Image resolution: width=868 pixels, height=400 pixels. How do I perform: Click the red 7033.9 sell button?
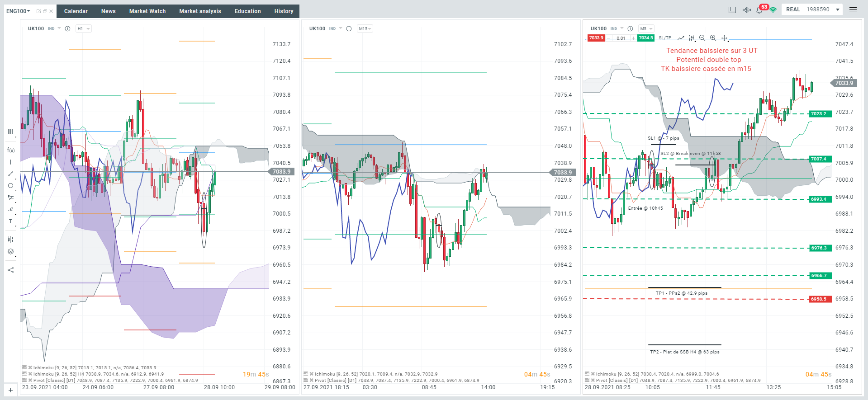click(x=596, y=38)
